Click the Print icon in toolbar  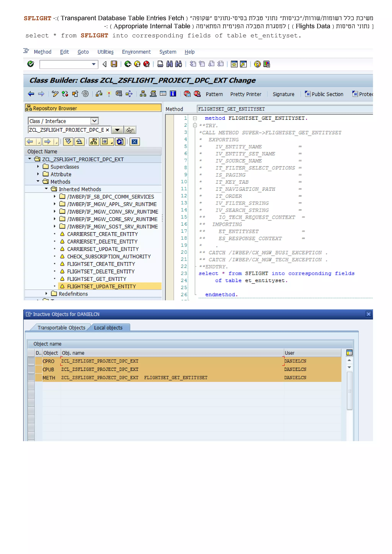160,64
